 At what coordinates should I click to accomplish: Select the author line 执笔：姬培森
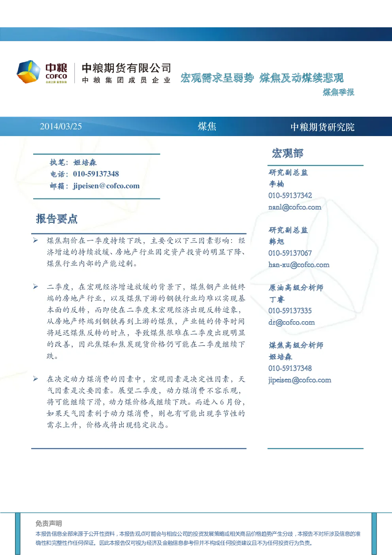(73, 162)
